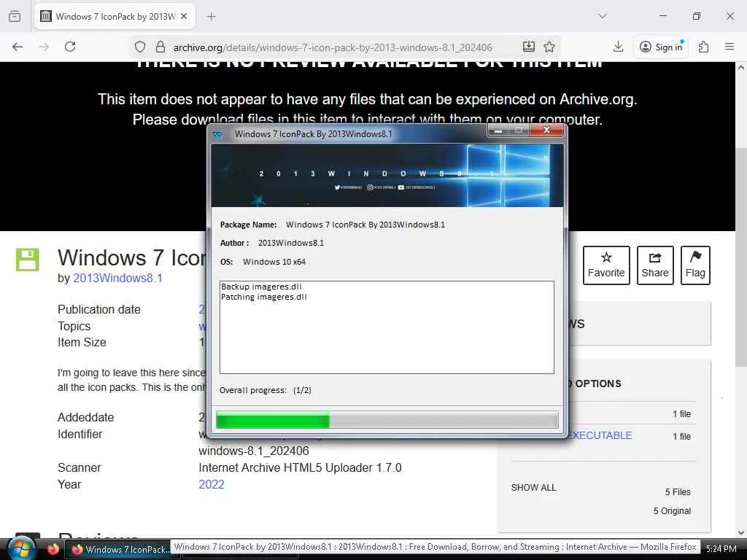747x560 pixels.
Task: Click the pinned Firefox taskbar icon
Action: point(53,549)
